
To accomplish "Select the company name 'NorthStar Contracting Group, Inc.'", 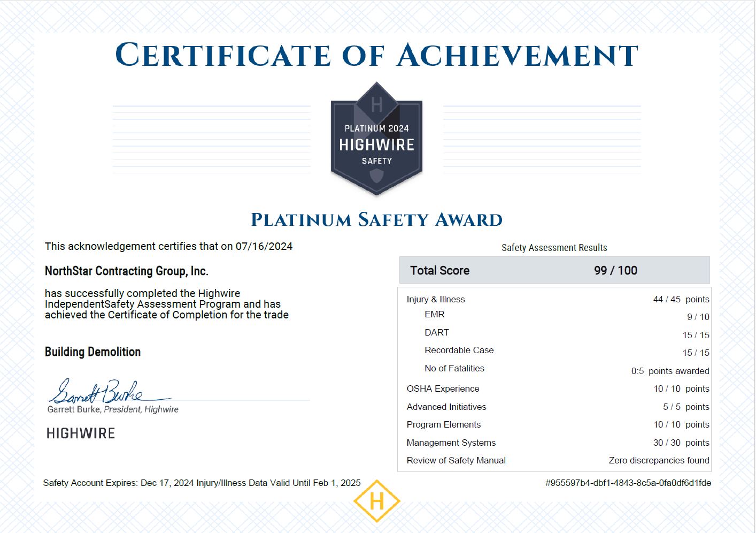I will 127,271.
